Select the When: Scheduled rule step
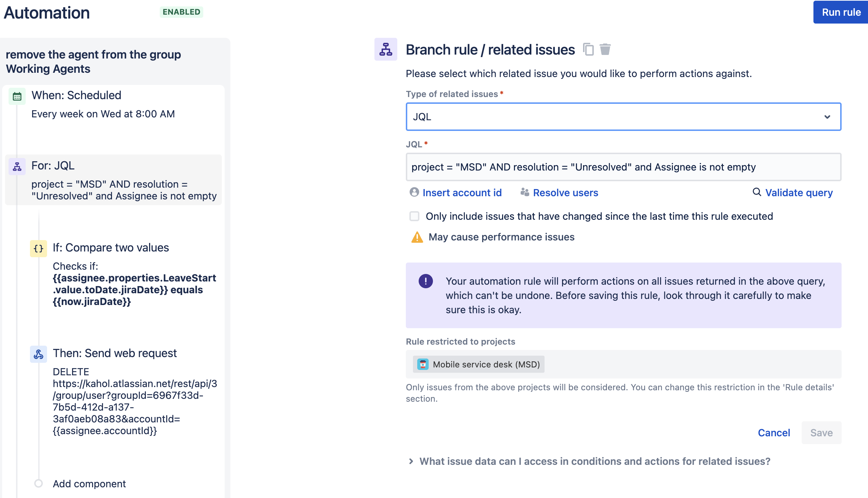 [x=76, y=95]
